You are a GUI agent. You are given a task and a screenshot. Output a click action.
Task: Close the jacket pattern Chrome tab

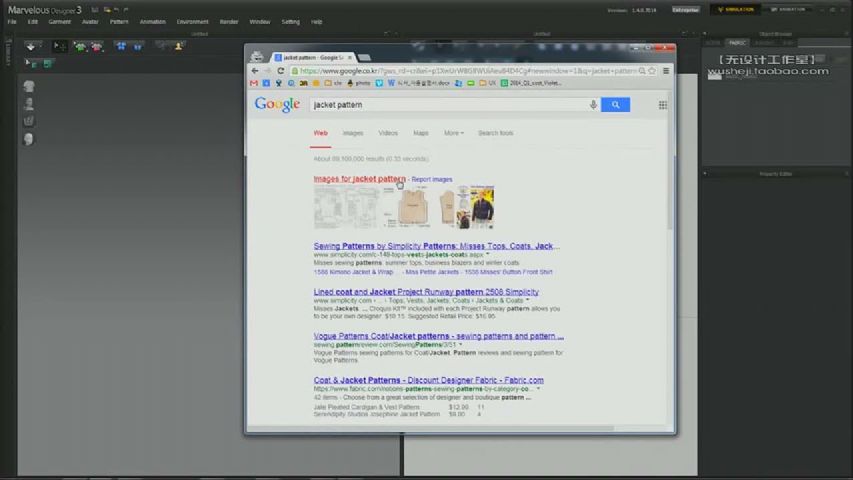click(349, 58)
